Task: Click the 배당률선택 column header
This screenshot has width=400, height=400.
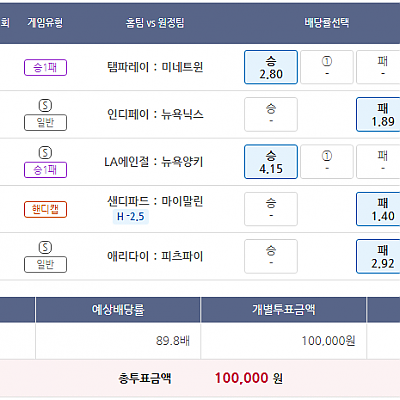Action: click(x=327, y=23)
